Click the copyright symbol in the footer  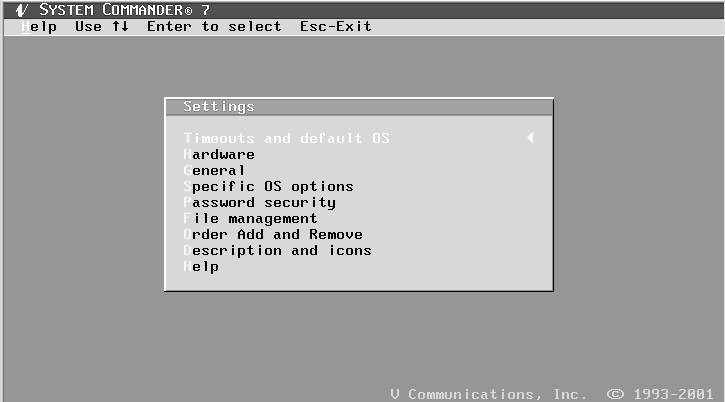[x=616, y=393]
